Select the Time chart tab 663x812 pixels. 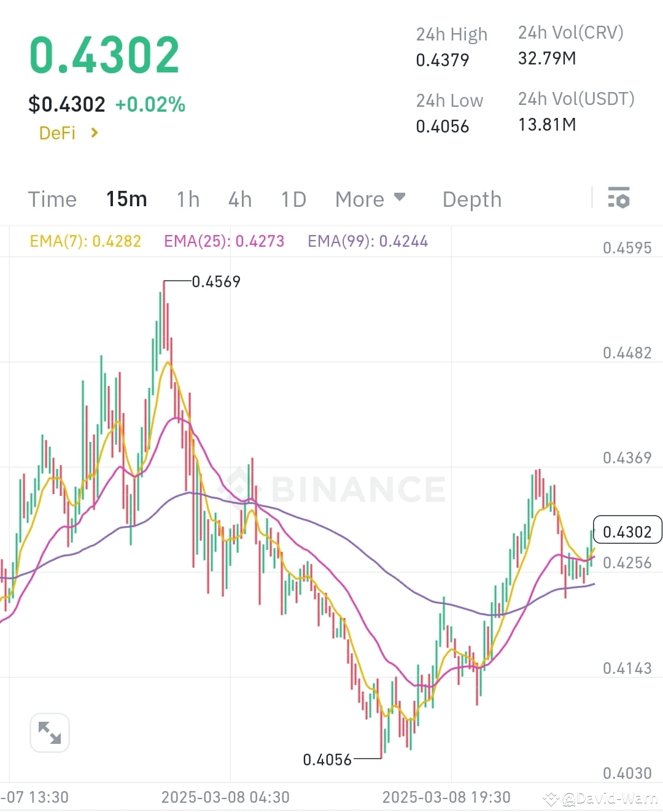click(52, 199)
